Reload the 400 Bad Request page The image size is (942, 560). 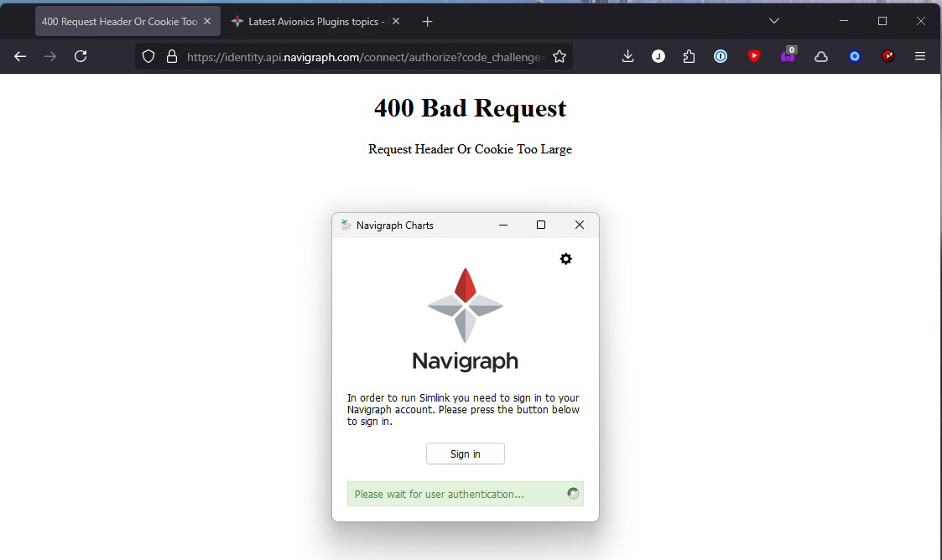coord(81,56)
